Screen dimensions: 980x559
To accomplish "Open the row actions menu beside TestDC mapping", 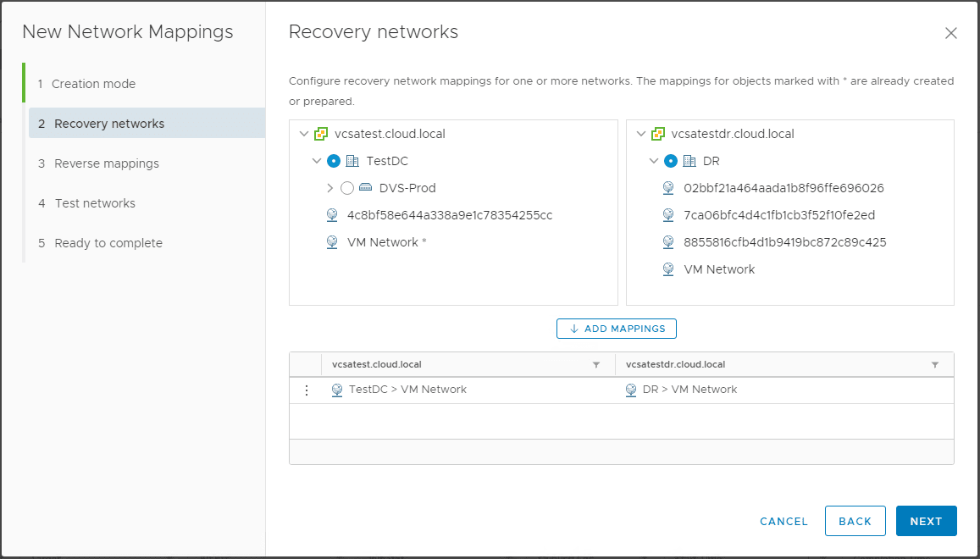I will pyautogui.click(x=307, y=390).
